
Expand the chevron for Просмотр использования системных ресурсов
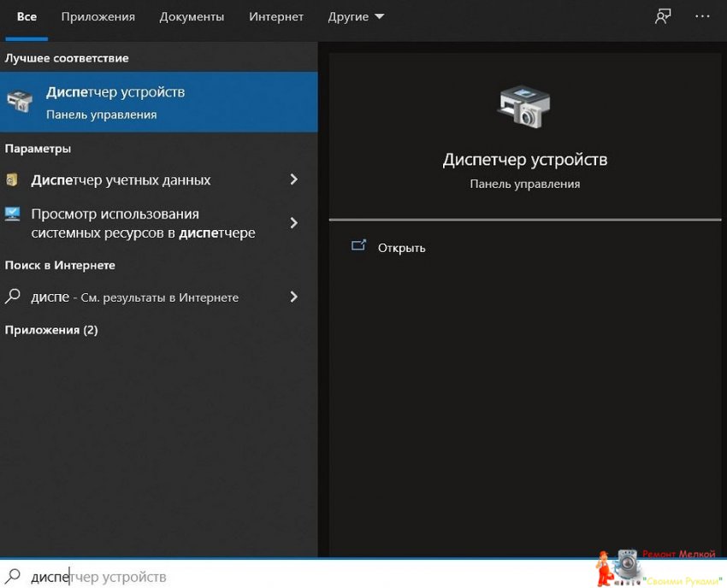click(294, 223)
